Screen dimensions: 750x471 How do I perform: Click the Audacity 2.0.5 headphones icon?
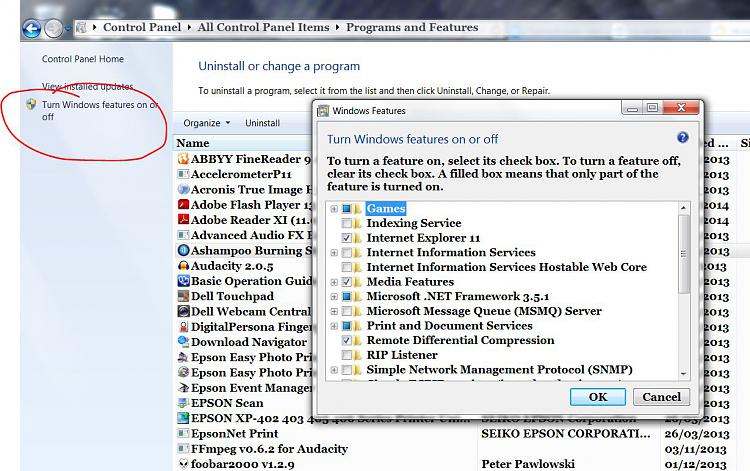point(183,265)
